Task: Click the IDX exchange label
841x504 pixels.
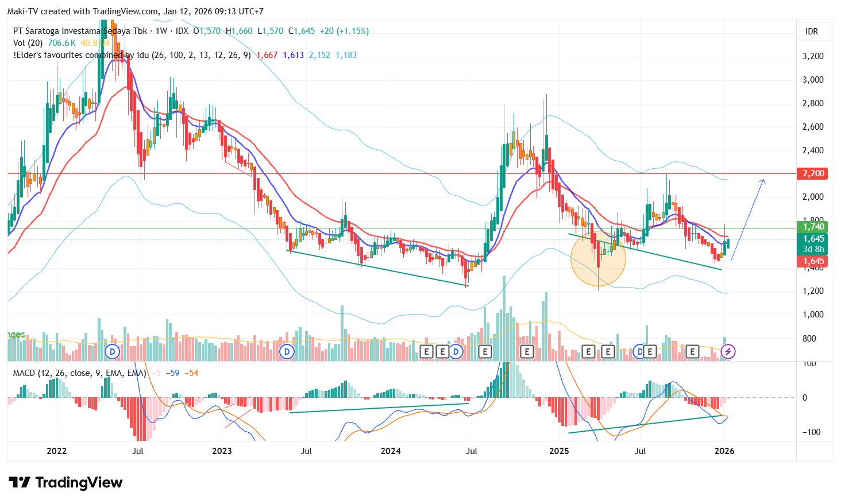Action: point(182,31)
